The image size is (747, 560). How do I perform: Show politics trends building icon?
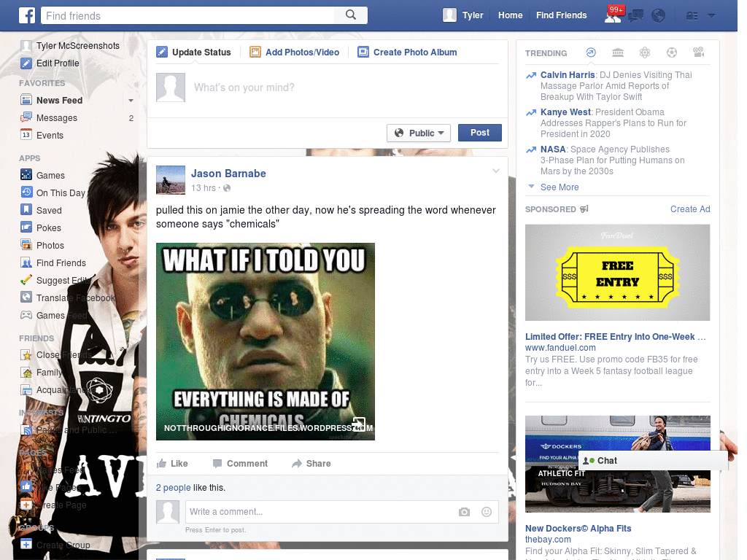(618, 52)
